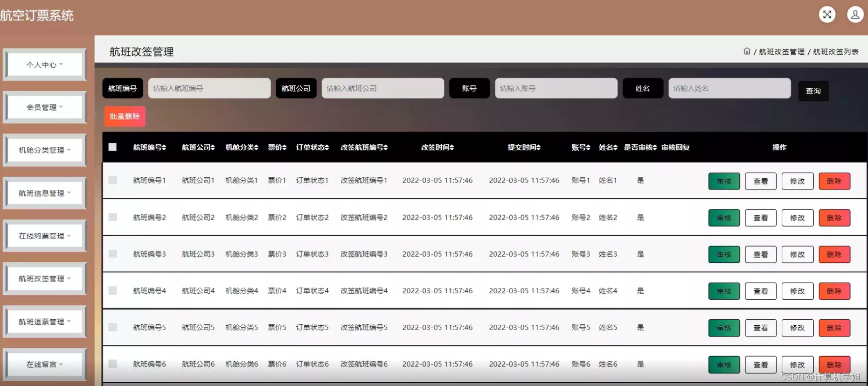
Task: Sort by 姓名 column arrows
Action: pos(615,147)
